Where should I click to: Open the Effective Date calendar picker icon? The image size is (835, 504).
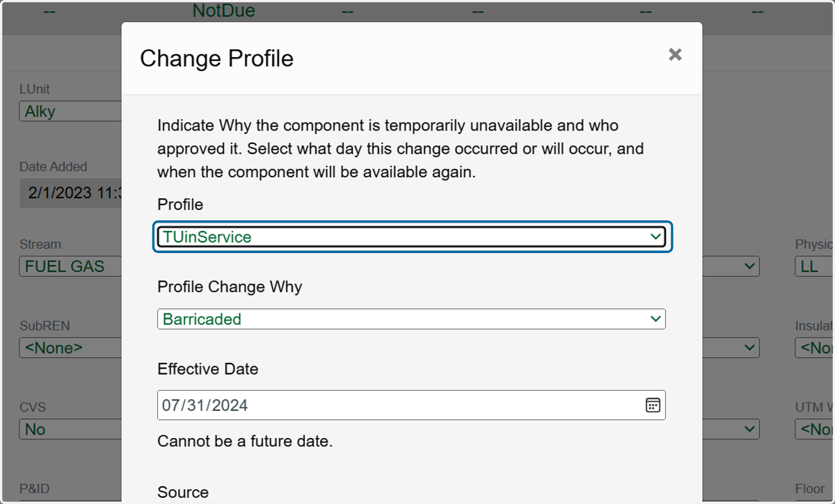(x=652, y=405)
